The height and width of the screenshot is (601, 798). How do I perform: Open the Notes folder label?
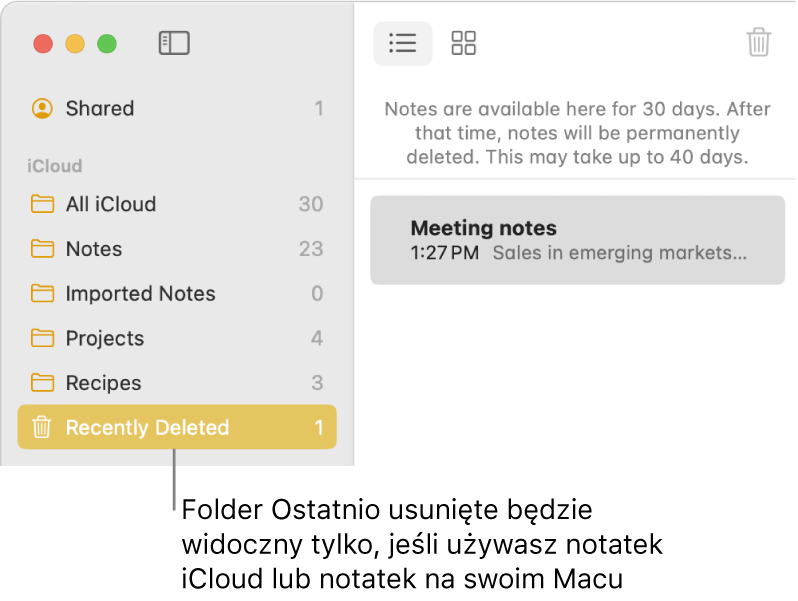(94, 249)
